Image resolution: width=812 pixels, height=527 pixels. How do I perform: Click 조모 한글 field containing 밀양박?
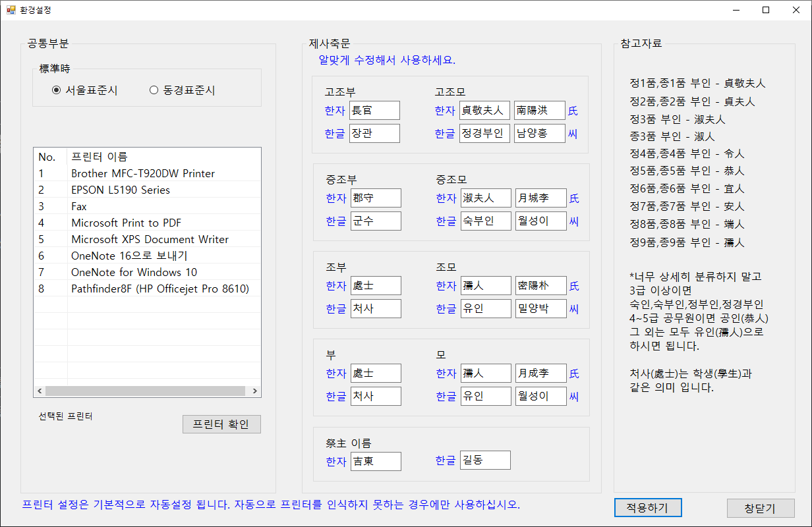tap(541, 308)
